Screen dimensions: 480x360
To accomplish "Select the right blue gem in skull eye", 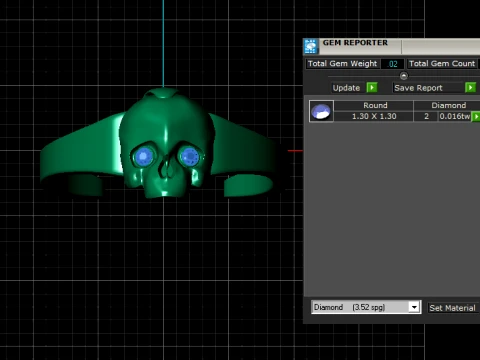I will (x=190, y=156).
